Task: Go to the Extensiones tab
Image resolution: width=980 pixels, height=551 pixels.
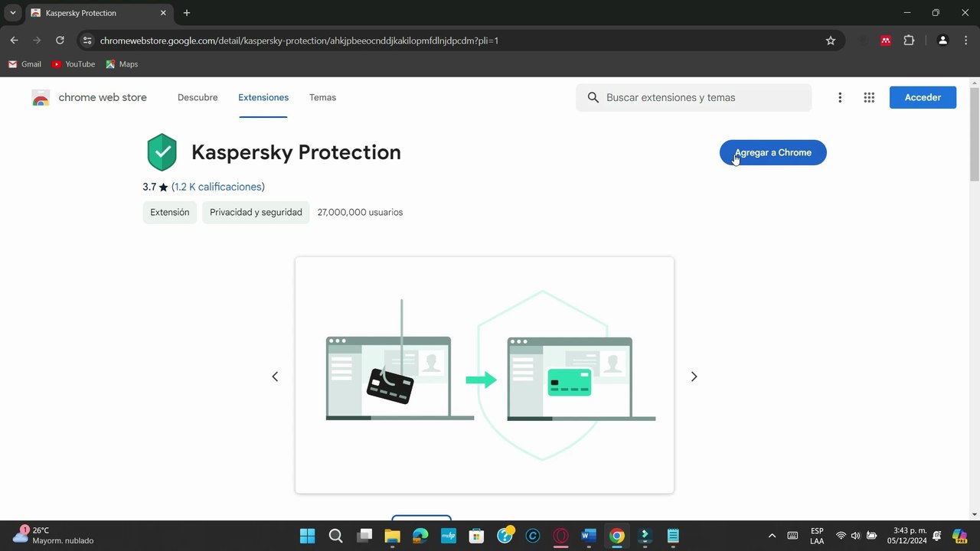Action: [x=263, y=97]
